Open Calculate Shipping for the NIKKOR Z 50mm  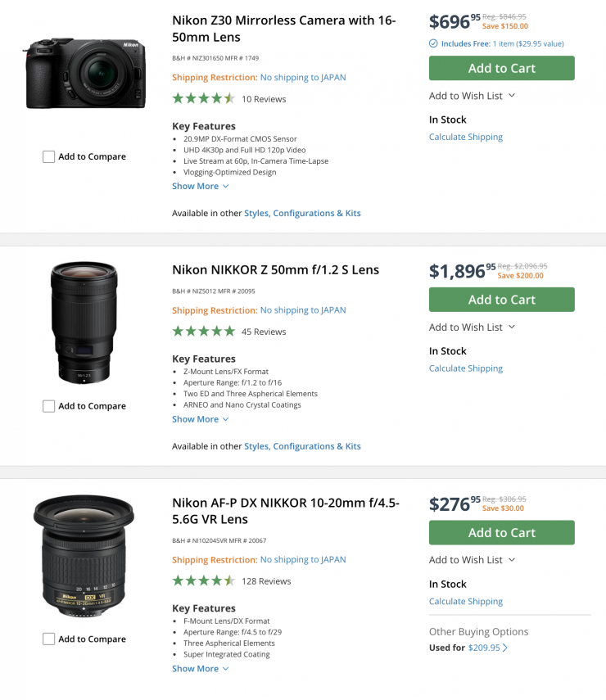(465, 368)
